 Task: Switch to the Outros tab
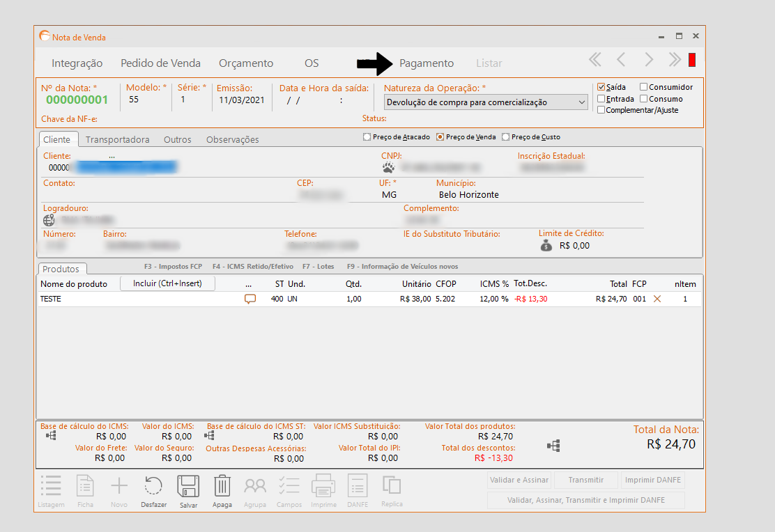coord(178,139)
